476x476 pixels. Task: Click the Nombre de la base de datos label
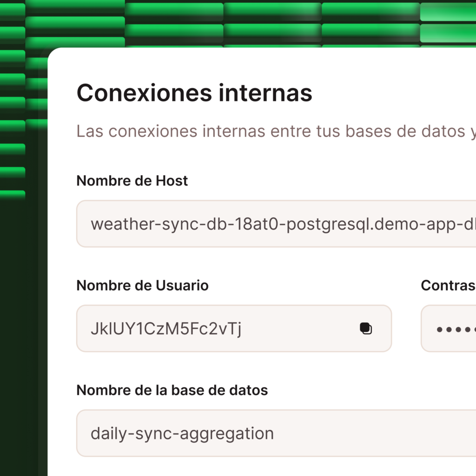[x=172, y=390]
